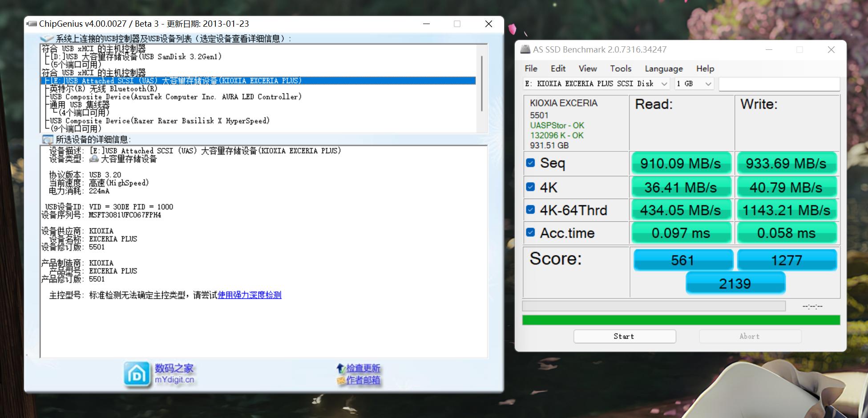Screen dimensions: 868x418
Task: Click the USB device list header icon
Action: coord(47,39)
